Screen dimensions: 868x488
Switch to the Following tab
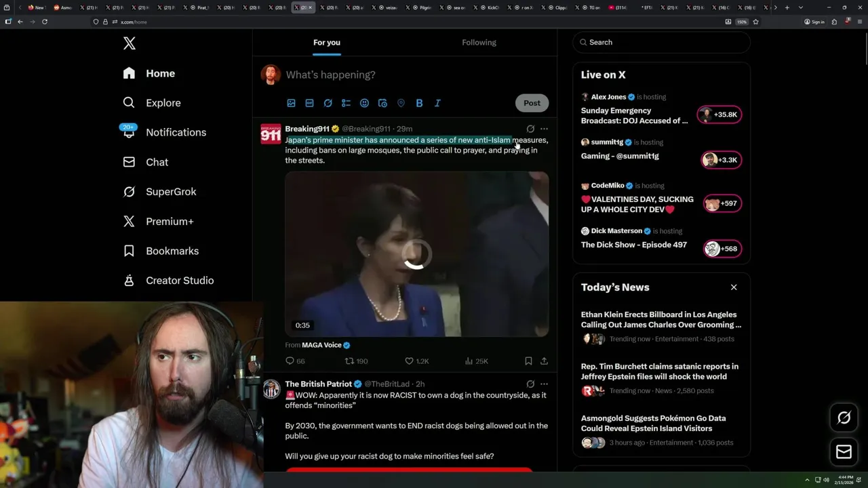point(479,42)
